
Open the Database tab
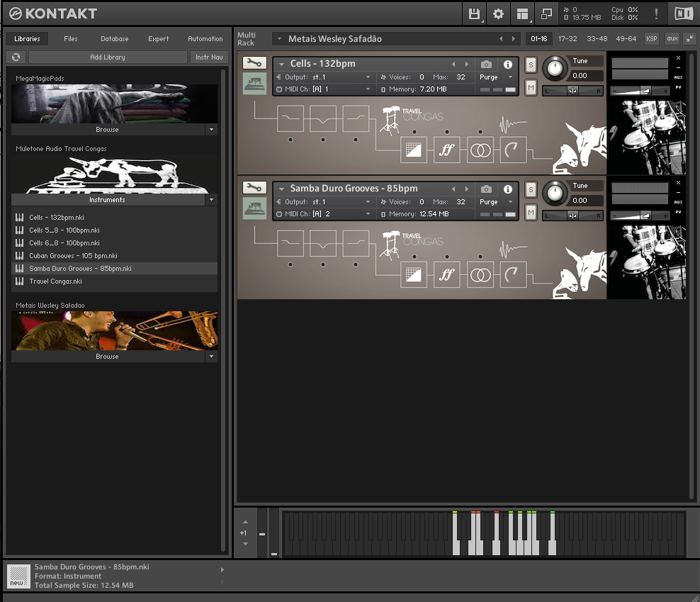(115, 39)
